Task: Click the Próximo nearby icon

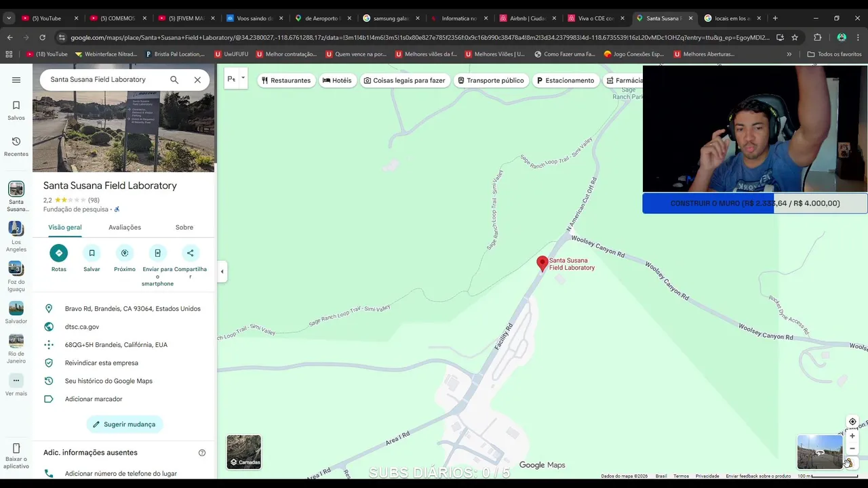Action: pyautogui.click(x=125, y=253)
